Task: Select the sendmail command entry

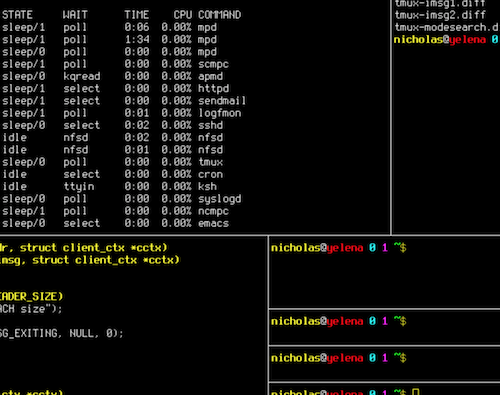Action: pyautogui.click(x=222, y=101)
